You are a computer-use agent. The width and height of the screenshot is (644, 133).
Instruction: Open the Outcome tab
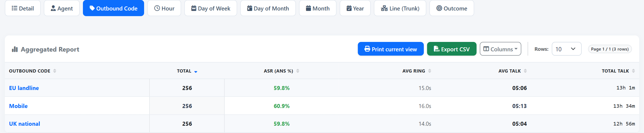tap(452, 8)
